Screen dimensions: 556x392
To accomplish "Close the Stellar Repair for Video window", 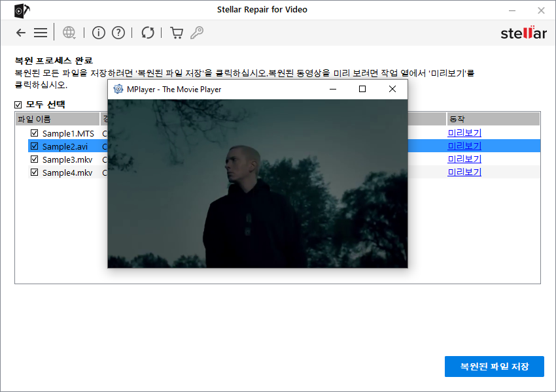I will 541,10.
